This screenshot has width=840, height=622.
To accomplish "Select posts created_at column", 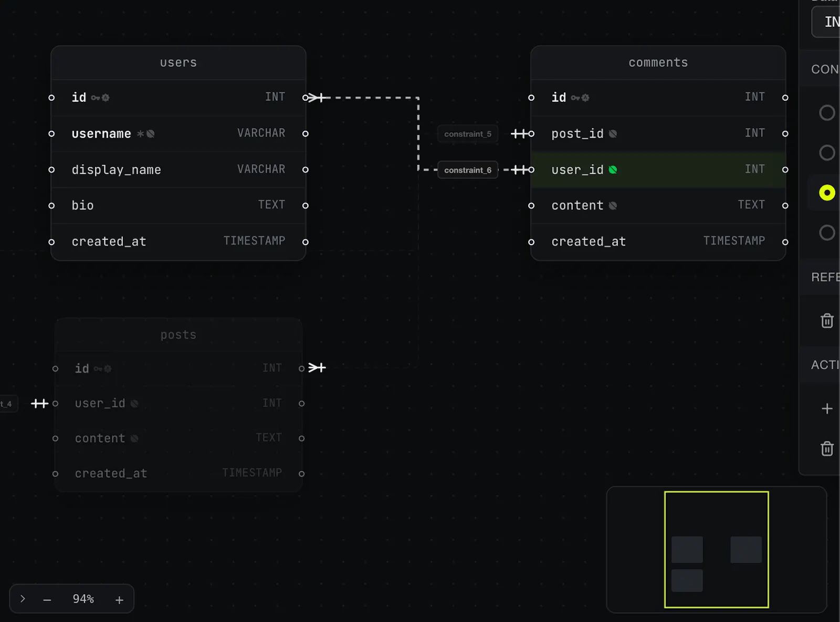I will (178, 473).
